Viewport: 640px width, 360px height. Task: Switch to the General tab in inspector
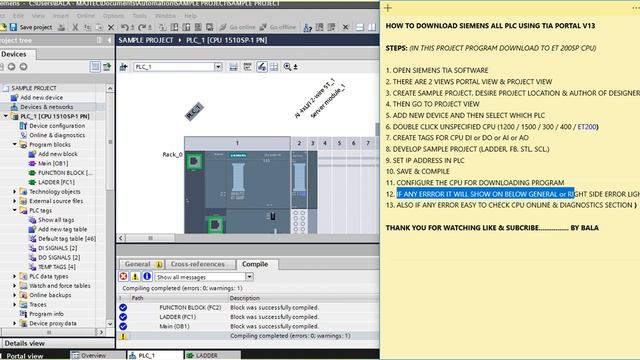click(x=142, y=264)
